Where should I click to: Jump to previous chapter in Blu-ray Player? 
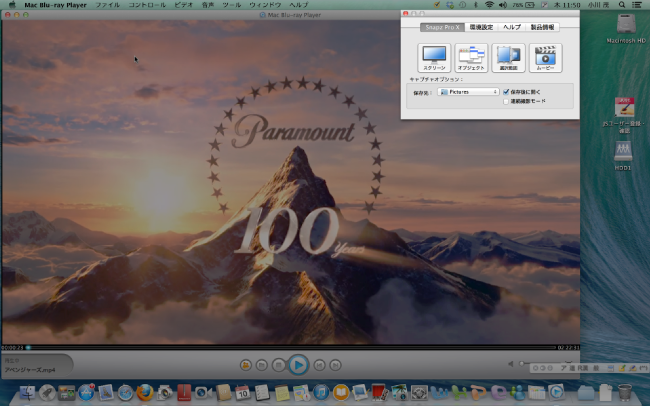pyautogui.click(x=319, y=365)
